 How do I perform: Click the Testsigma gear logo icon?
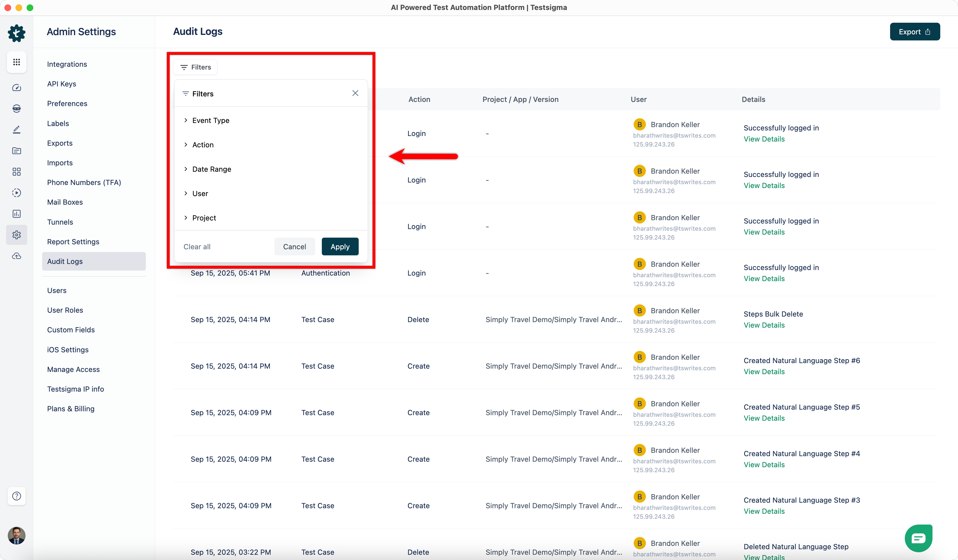(x=16, y=33)
